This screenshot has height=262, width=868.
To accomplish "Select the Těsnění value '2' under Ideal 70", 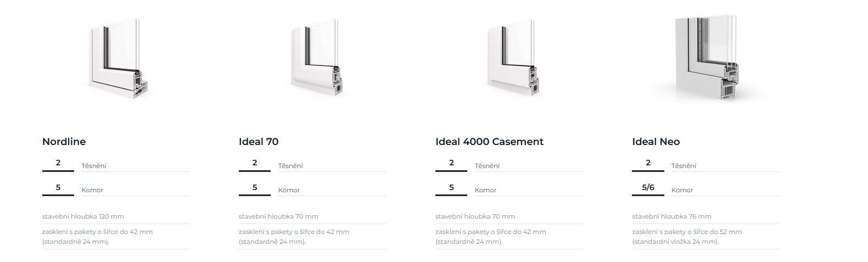I will pos(255,163).
